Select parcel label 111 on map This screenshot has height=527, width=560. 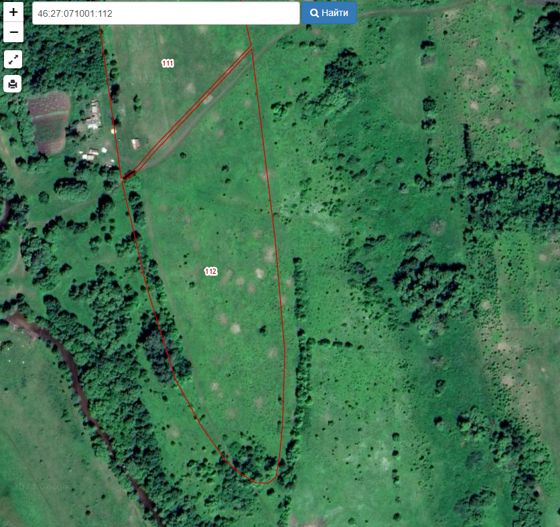click(168, 64)
